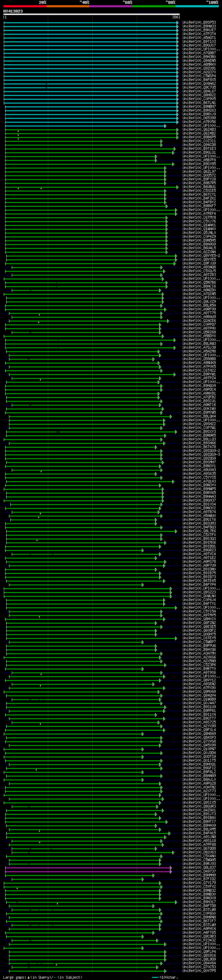
Task: Select the UniRef100_Q6ZL97 label
Action: click(199, 172)
